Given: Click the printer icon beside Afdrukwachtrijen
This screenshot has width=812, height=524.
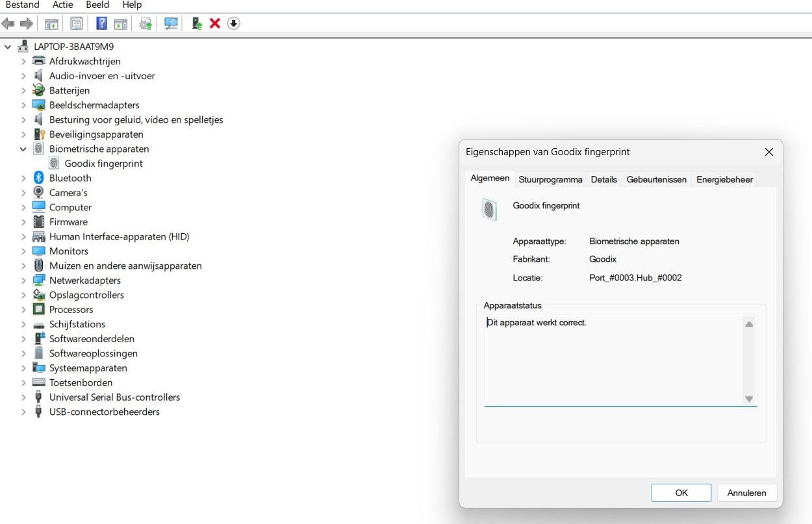Looking at the screenshot, I should coord(38,61).
